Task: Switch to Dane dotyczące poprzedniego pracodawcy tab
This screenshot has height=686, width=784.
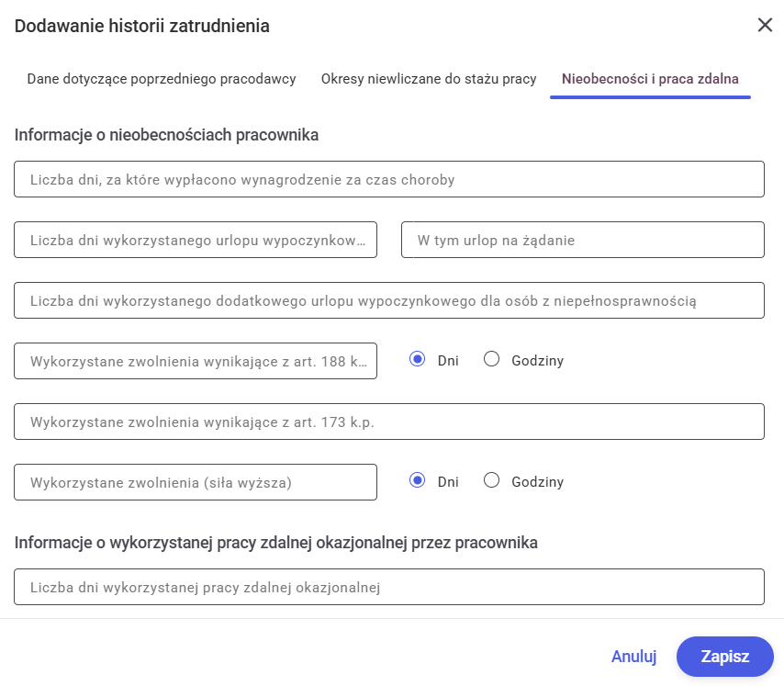Action: click(162, 79)
